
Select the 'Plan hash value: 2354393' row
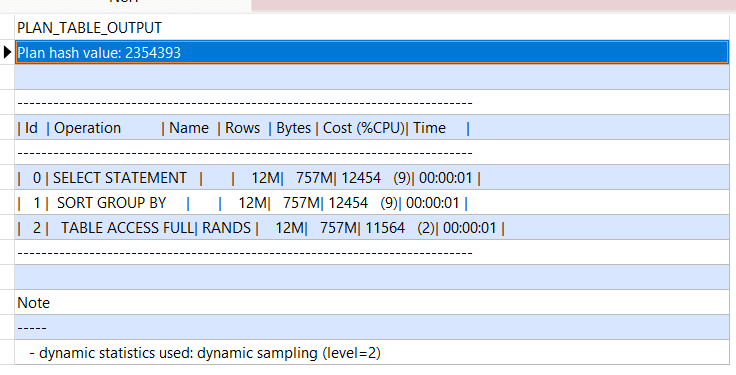point(372,53)
